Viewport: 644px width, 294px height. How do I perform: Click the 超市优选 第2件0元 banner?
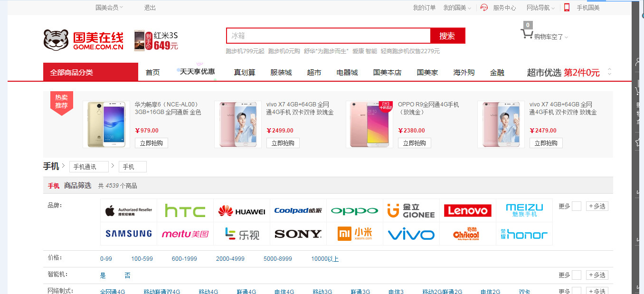click(563, 73)
